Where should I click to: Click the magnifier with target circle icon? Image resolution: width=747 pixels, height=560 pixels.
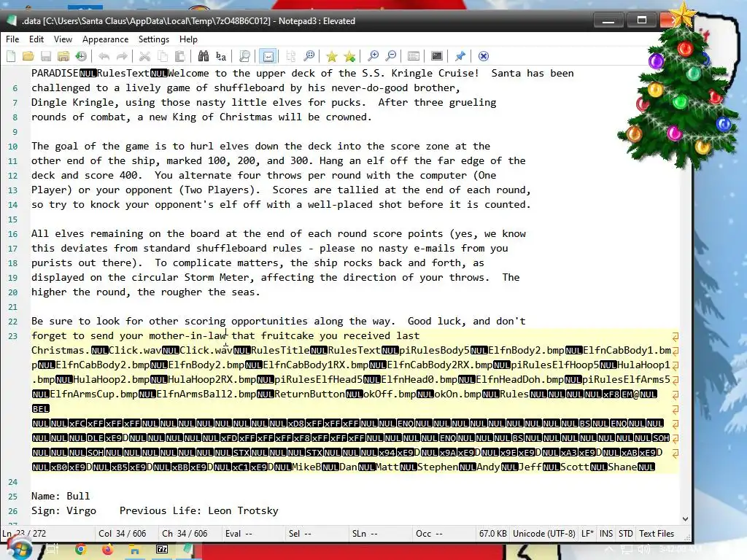[309, 56]
